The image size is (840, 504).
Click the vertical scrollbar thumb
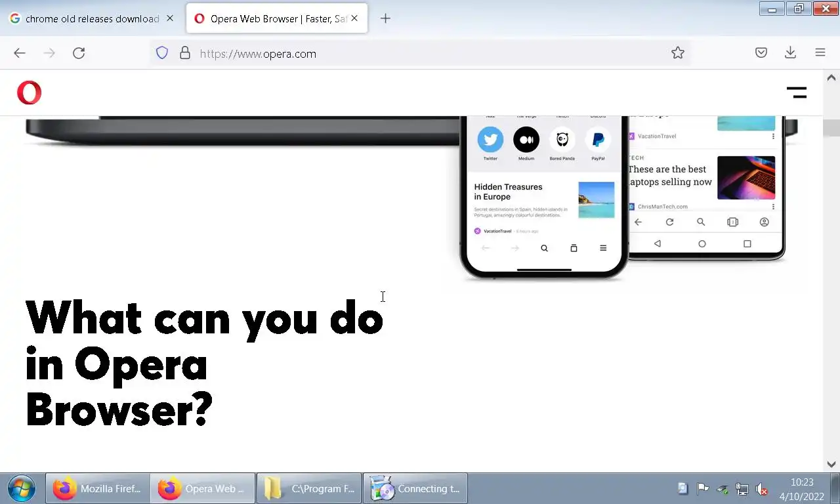click(x=831, y=127)
